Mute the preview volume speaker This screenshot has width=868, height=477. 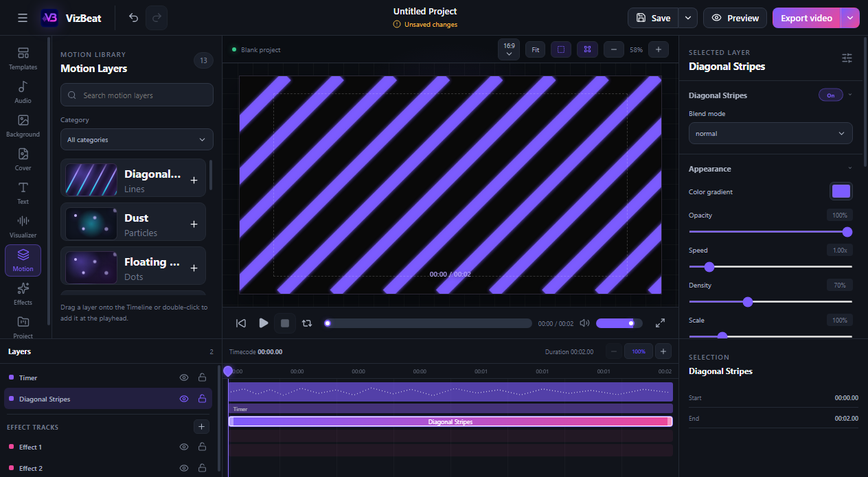coord(584,323)
